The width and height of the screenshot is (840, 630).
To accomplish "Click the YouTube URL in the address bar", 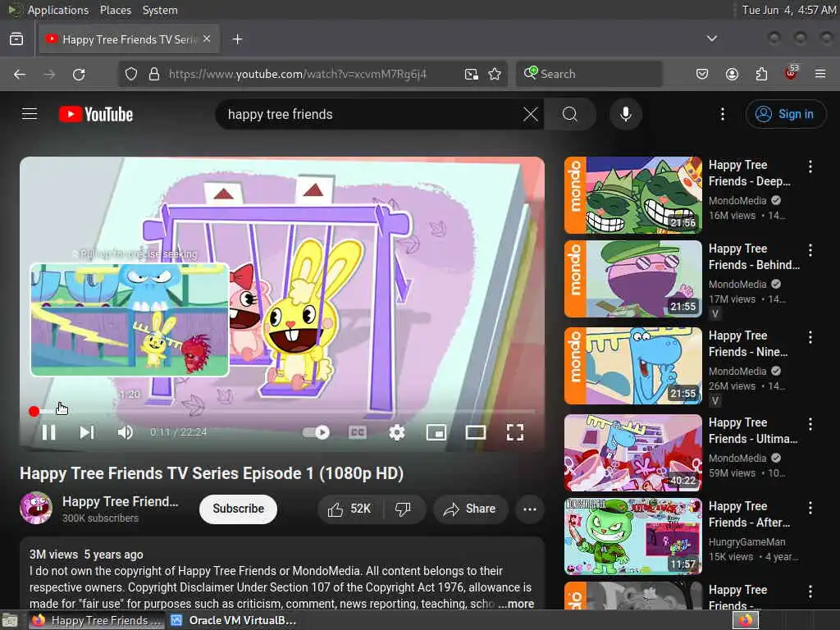I will click(x=298, y=74).
